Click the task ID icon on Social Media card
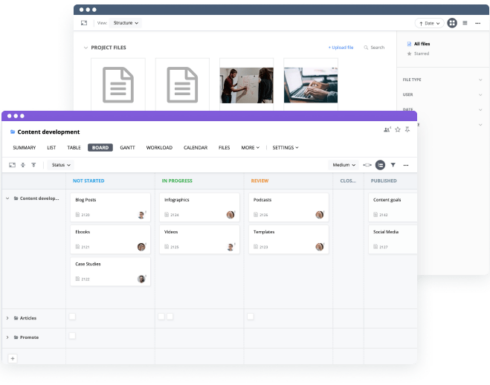Screen dimensions: 490x385 376,247
